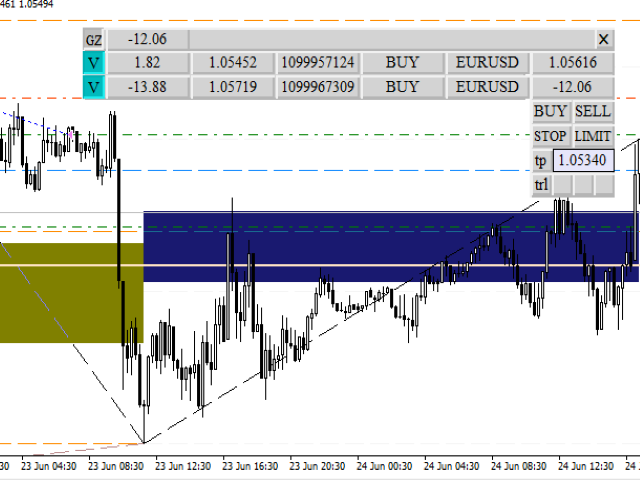Click the 23 Jun 20:30 time axis label
The width and height of the screenshot is (640, 480).
pos(317,466)
